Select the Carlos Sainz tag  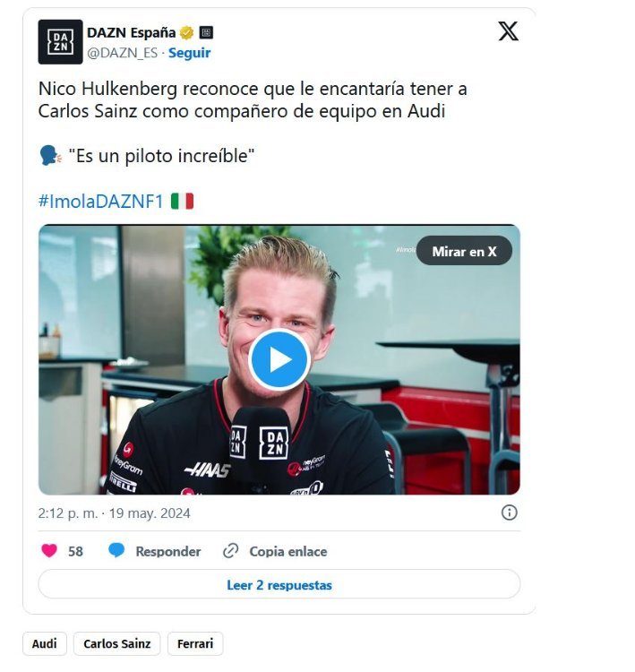117,643
